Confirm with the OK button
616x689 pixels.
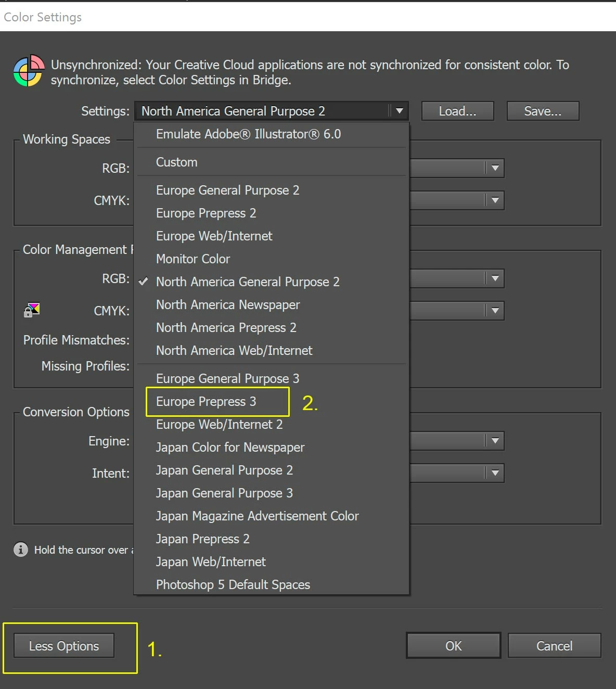click(x=453, y=646)
